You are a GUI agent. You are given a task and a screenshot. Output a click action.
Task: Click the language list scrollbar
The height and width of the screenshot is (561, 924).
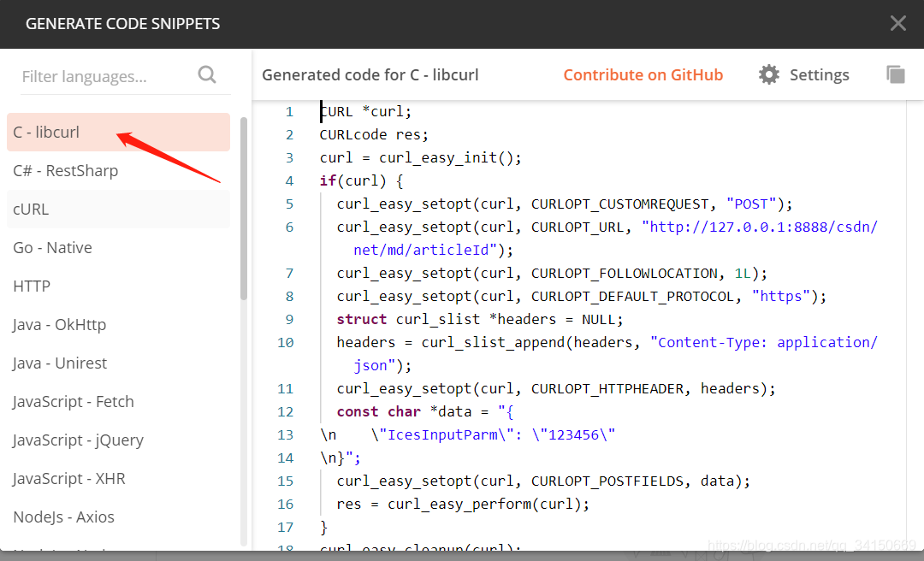[243, 209]
